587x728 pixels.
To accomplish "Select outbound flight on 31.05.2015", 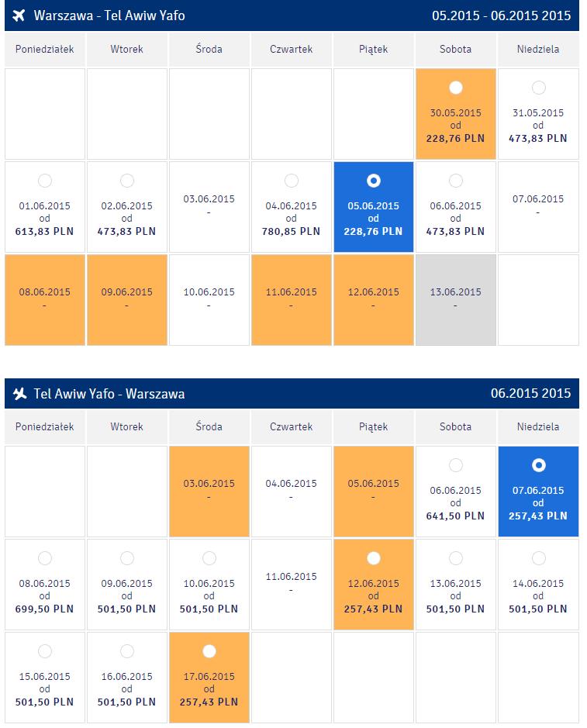I will (x=538, y=88).
